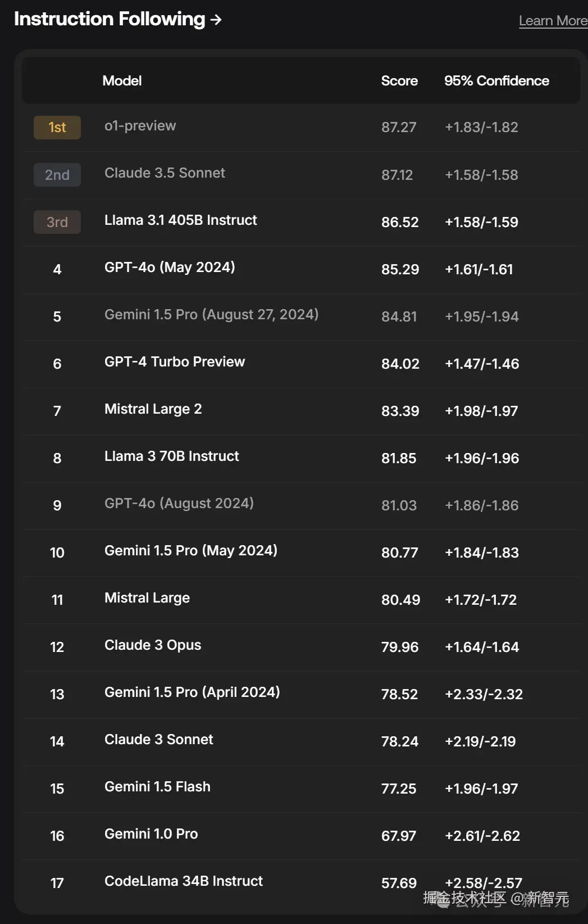Click the GPT-4 Turbo Preview row
Image resolution: width=588 pixels, height=924 pixels.
[x=175, y=362]
